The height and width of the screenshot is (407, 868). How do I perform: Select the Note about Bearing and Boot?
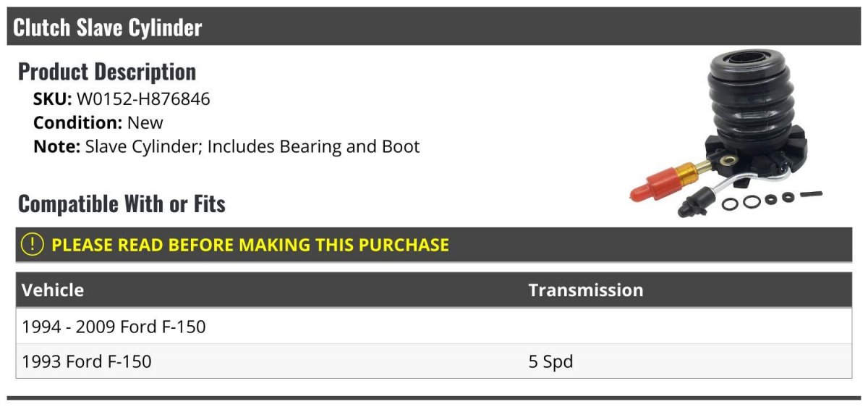pyautogui.click(x=226, y=146)
